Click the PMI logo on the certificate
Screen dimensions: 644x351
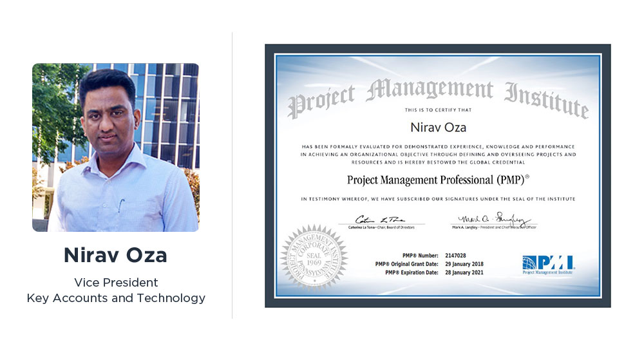[x=548, y=265]
